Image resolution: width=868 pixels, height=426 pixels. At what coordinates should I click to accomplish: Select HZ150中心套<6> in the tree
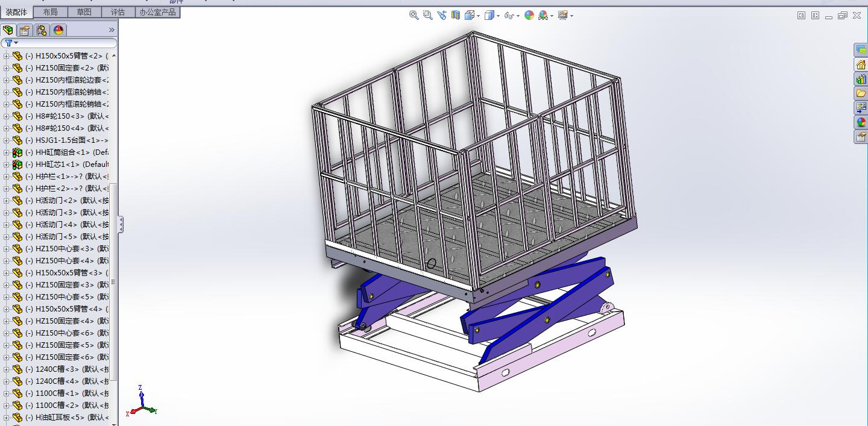(x=67, y=333)
